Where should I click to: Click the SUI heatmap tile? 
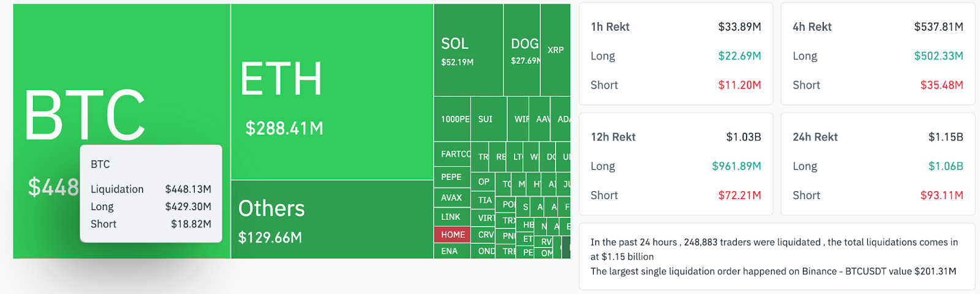(x=488, y=119)
